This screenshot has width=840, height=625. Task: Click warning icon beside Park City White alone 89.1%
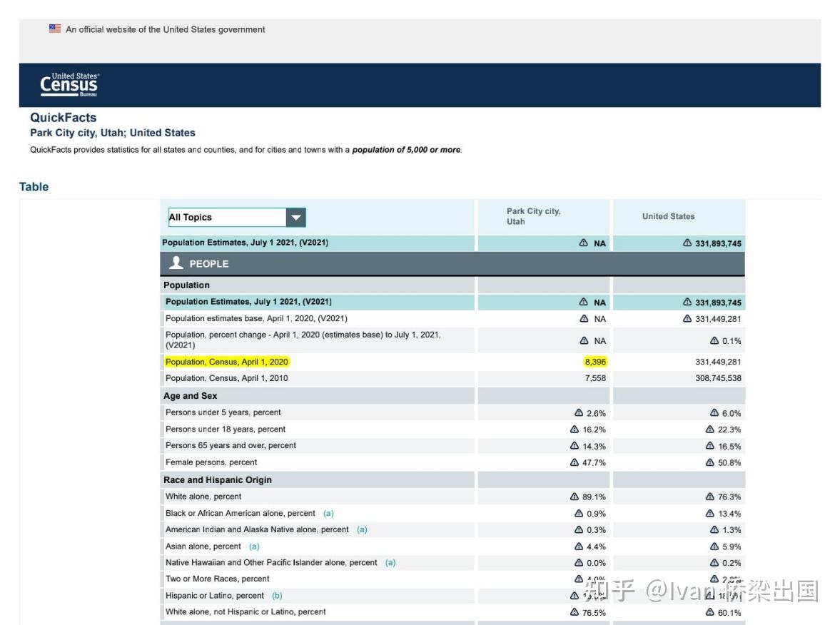point(575,497)
